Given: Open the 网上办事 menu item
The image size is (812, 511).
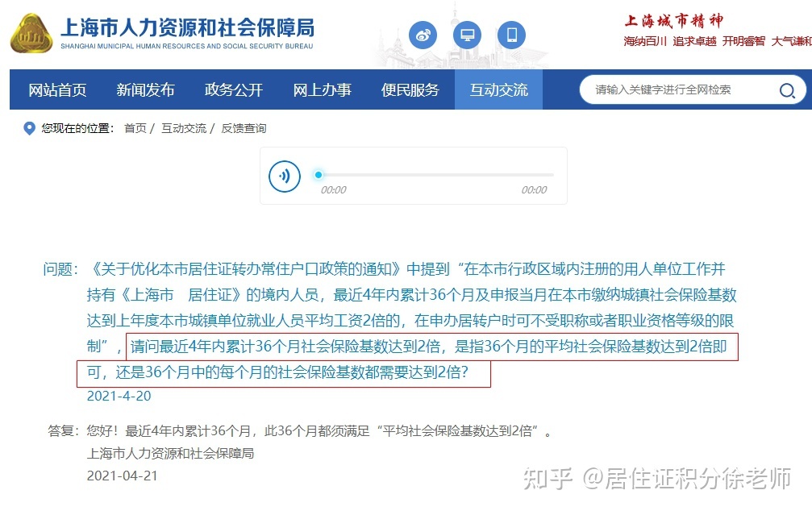Looking at the screenshot, I should pos(322,89).
